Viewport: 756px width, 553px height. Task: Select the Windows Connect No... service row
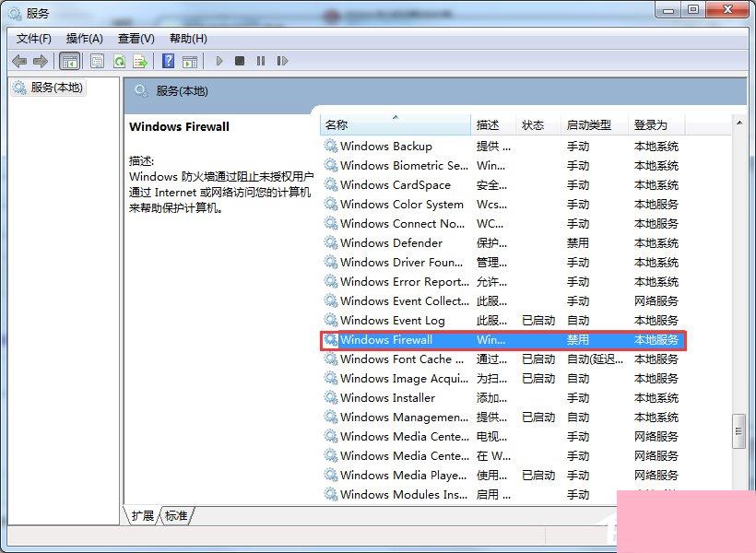tap(502, 223)
